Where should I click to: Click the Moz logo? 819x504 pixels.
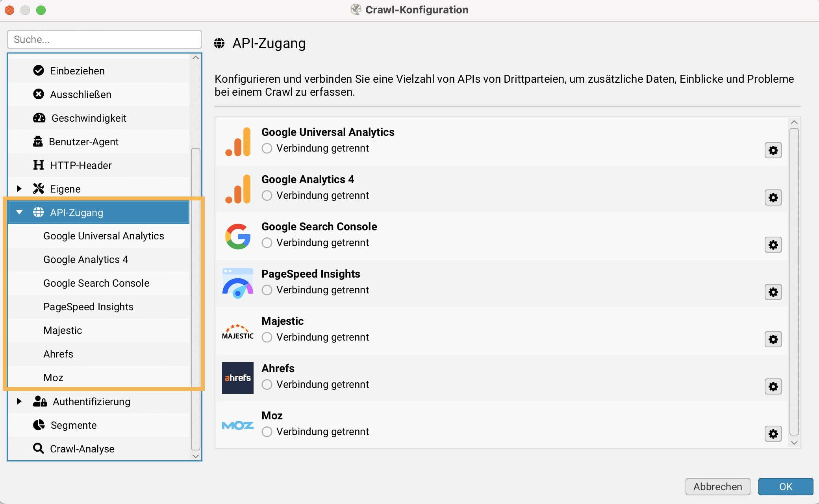click(x=238, y=426)
